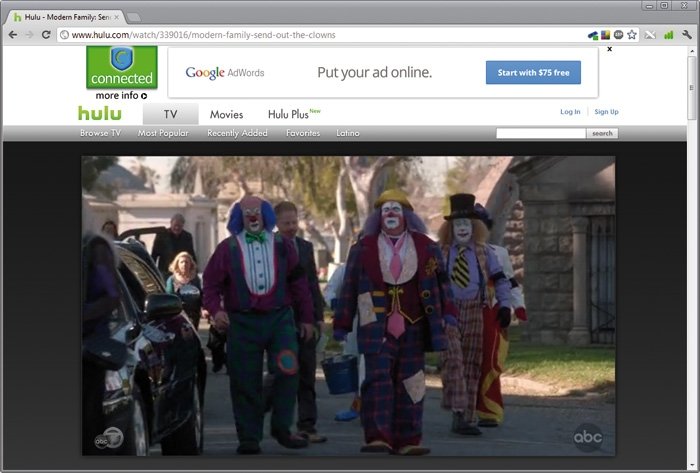Click the green signal bars extension icon
The width and height of the screenshot is (700, 473).
coord(668,34)
